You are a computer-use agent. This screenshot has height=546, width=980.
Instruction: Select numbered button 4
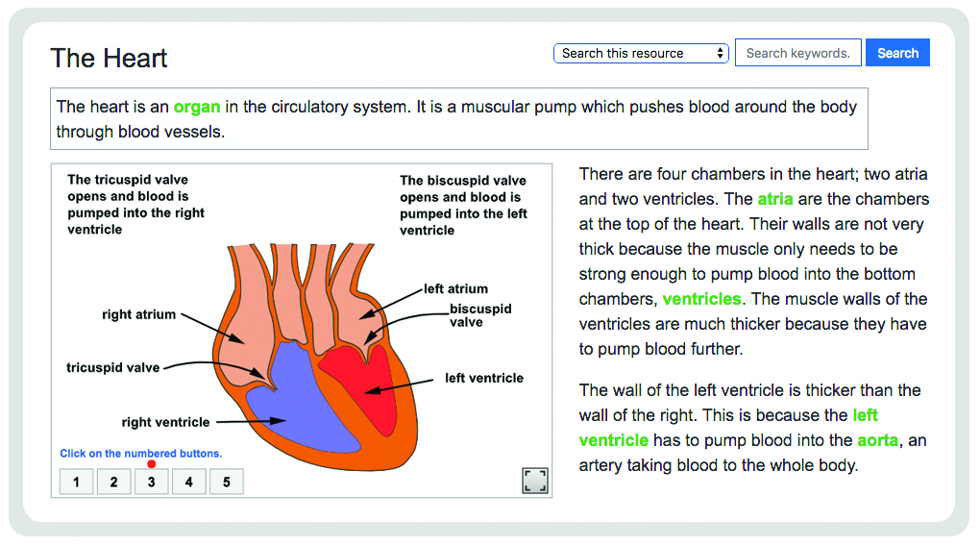coord(188,482)
